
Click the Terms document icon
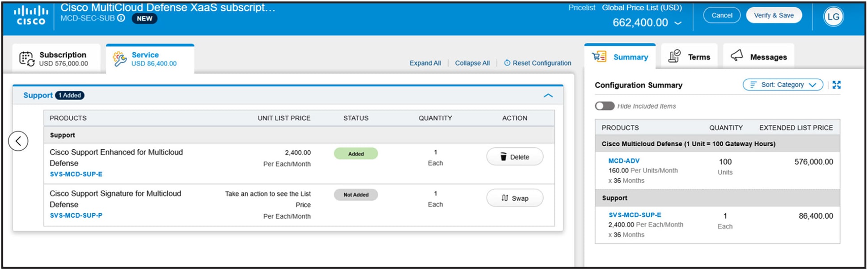(x=674, y=57)
